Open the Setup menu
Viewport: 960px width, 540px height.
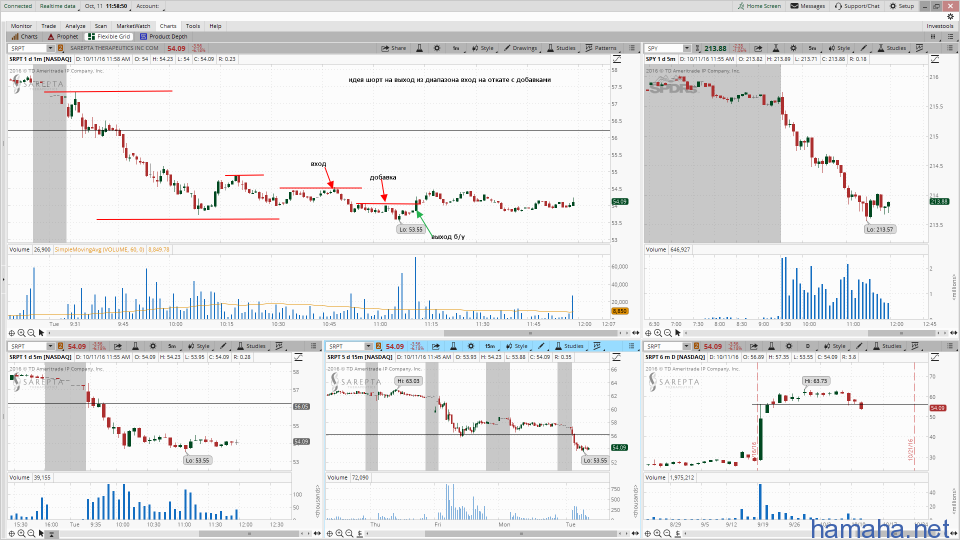pos(902,6)
